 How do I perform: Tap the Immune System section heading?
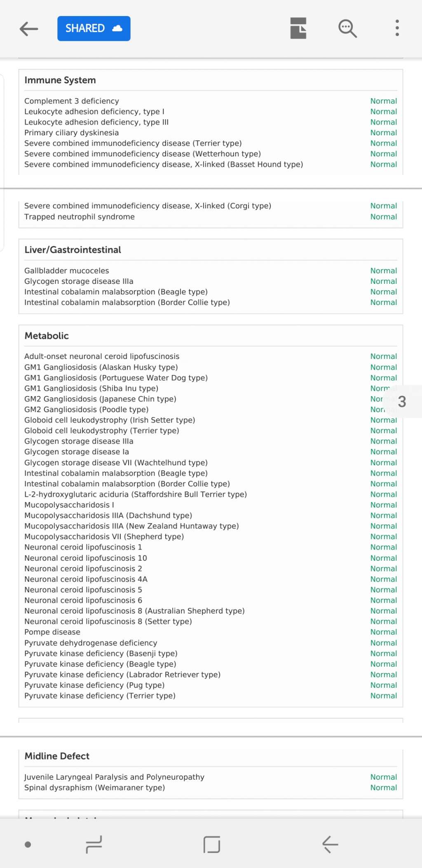tap(60, 80)
